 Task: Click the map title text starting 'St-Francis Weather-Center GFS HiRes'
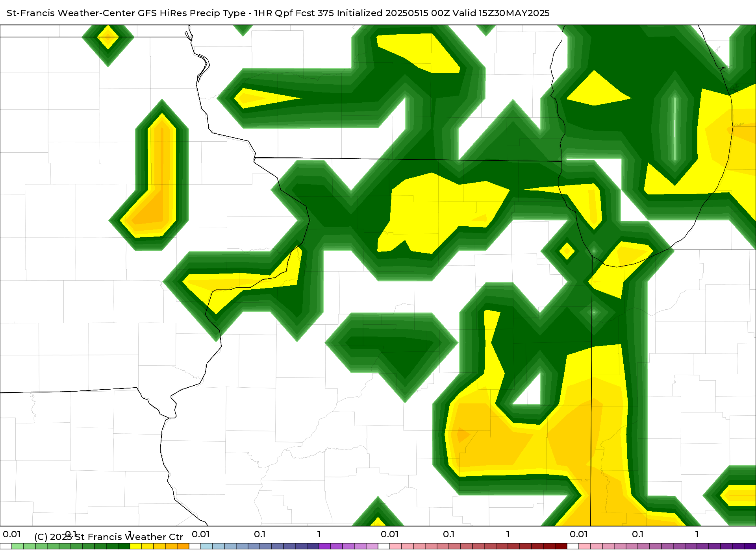278,13
